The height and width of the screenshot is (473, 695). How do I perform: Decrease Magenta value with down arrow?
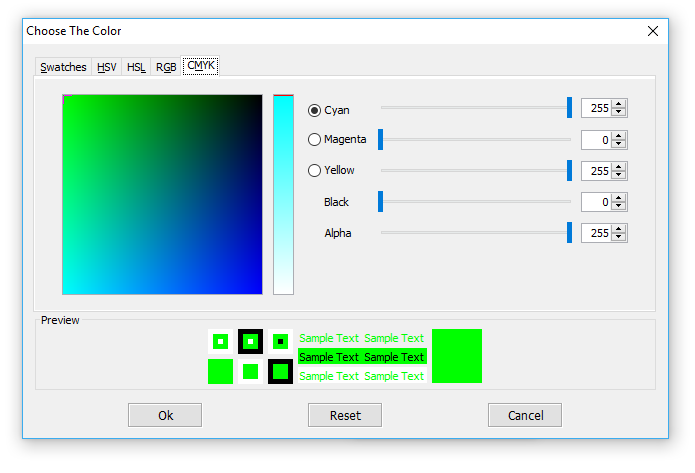(619, 144)
